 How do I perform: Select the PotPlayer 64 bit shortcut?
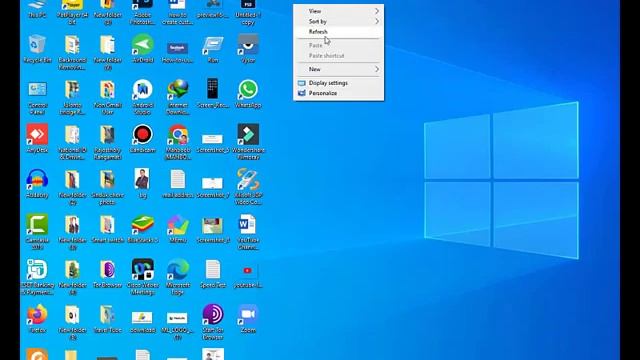pos(72,12)
